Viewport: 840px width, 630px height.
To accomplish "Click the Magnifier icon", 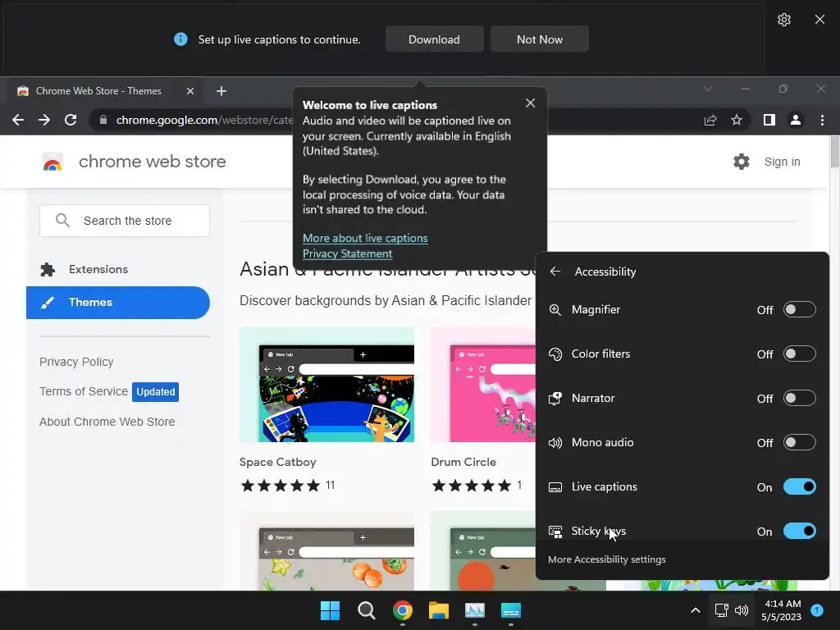I will [x=555, y=309].
